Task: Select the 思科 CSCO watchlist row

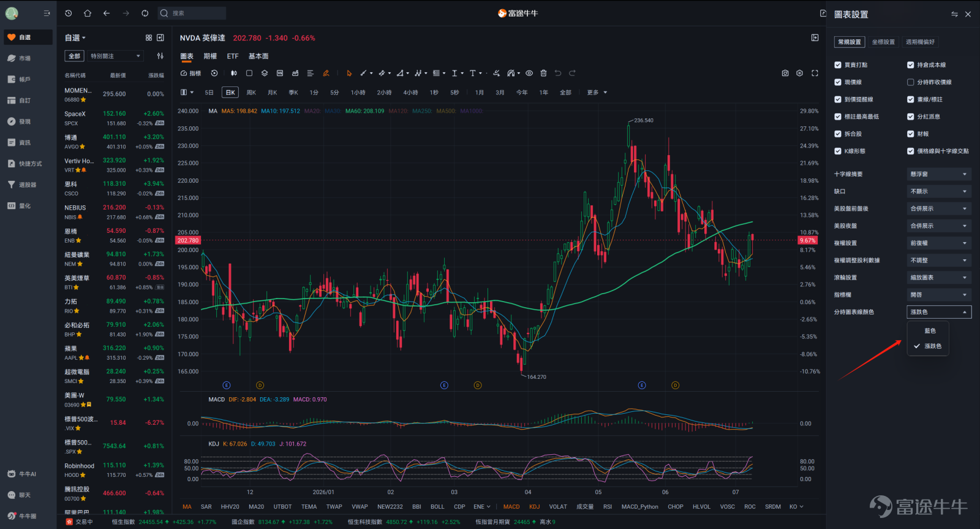Action: coord(115,188)
